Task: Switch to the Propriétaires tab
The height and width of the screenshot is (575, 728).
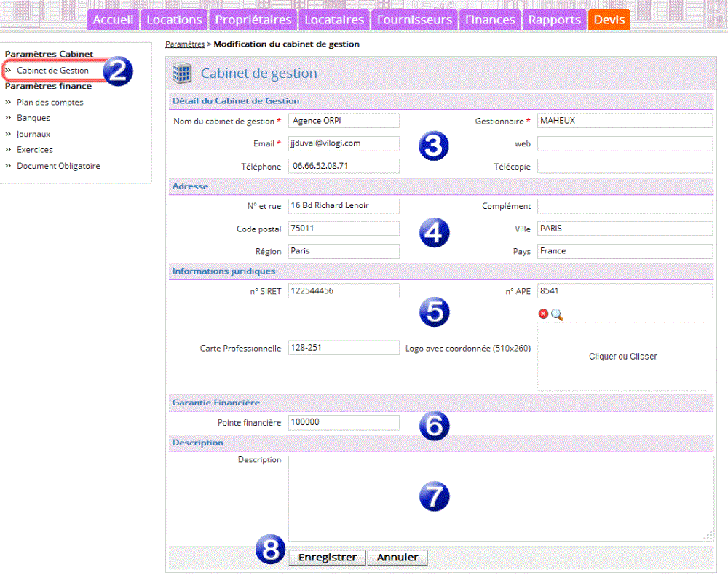Action: coord(253,20)
